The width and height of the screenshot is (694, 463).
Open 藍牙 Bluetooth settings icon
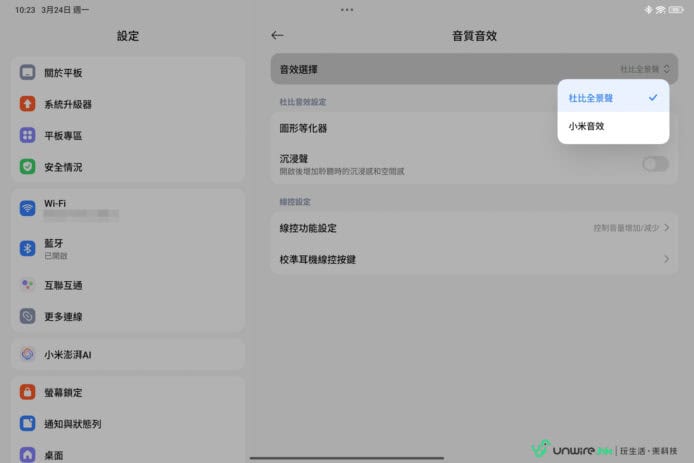[28, 248]
